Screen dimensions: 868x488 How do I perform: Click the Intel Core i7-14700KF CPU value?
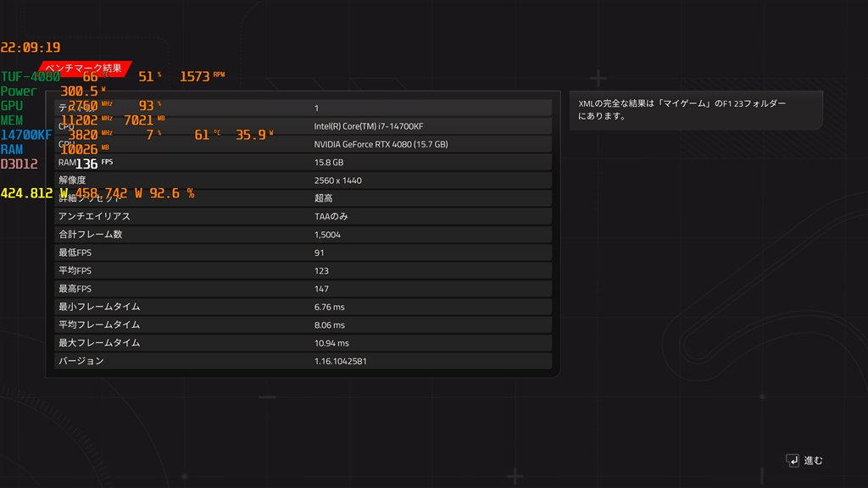[369, 126]
